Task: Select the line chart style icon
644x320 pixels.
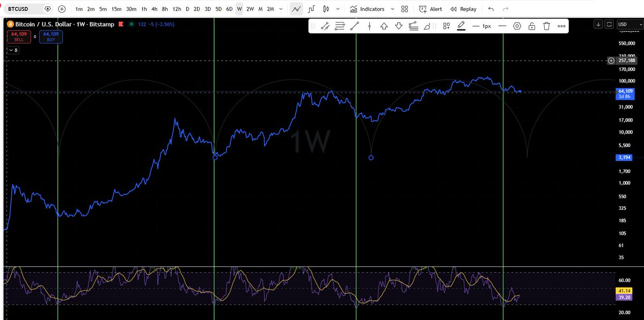Action: 296,9
